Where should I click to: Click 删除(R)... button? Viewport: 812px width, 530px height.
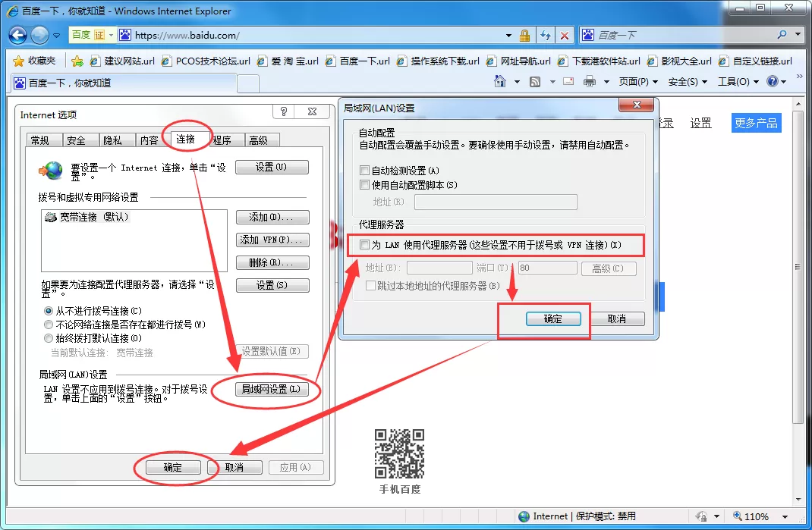(272, 262)
